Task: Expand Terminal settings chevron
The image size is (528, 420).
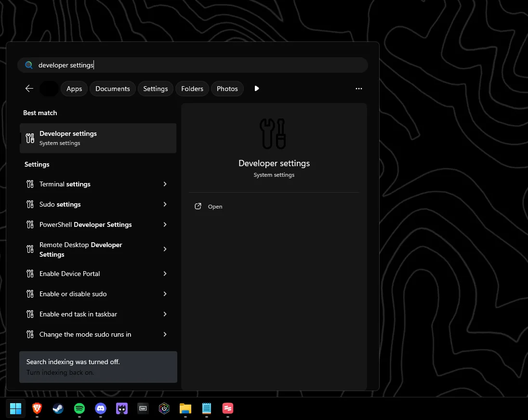Action: point(165,184)
